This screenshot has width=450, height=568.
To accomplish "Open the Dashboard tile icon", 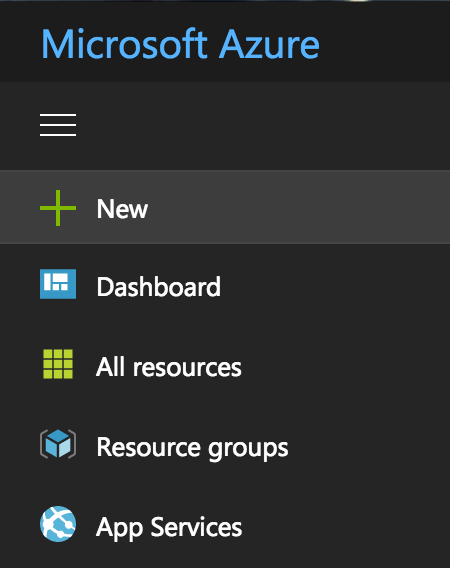I will coord(58,284).
